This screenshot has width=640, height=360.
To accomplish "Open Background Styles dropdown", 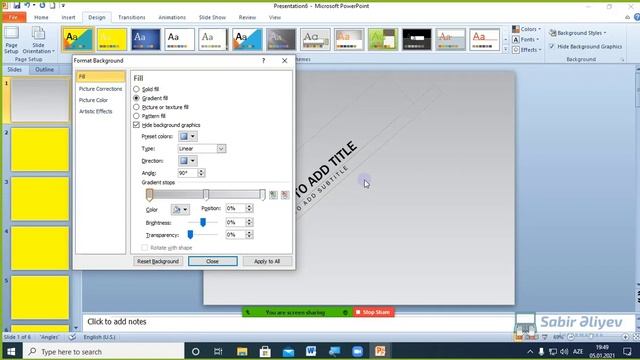I will [x=578, y=33].
